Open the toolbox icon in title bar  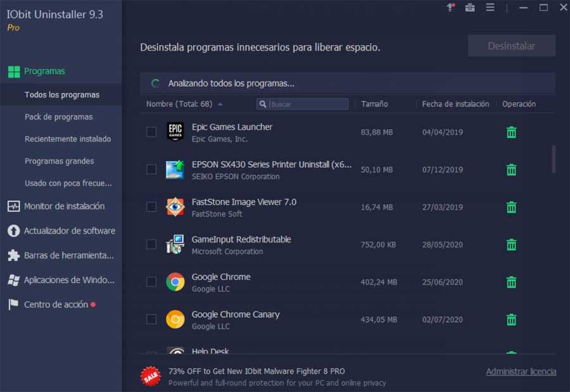(x=470, y=7)
